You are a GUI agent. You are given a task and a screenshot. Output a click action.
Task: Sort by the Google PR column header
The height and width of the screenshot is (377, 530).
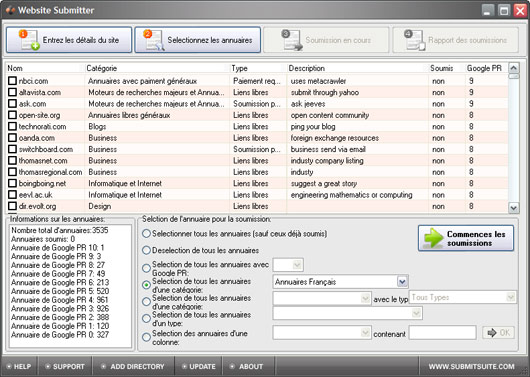tap(486, 68)
